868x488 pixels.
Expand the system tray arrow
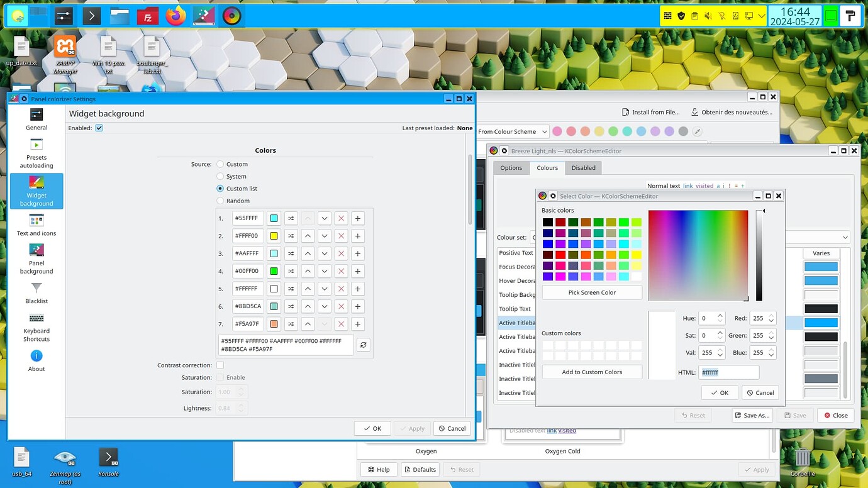[x=760, y=16]
